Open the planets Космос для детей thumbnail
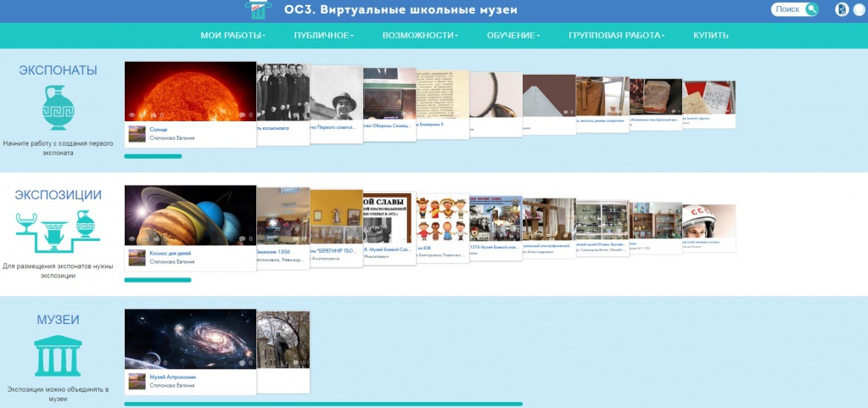This screenshot has height=408, width=868. 190,215
